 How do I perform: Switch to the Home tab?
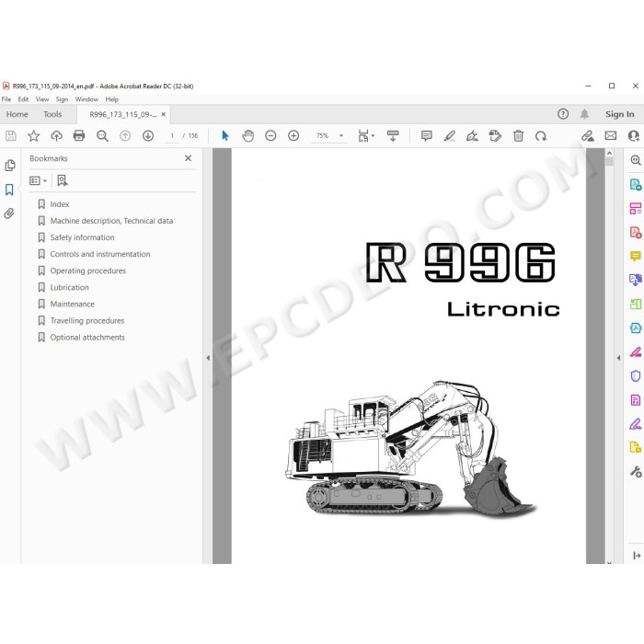17,114
